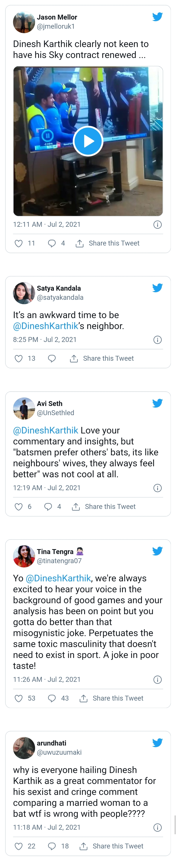Click the page scrollbar thumb on right edge
The width and height of the screenshot is (176, 868).
point(175,825)
